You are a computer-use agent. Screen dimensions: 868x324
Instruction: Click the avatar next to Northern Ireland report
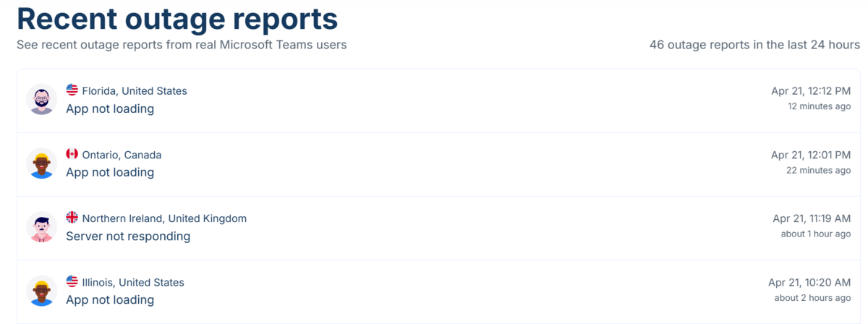42,227
